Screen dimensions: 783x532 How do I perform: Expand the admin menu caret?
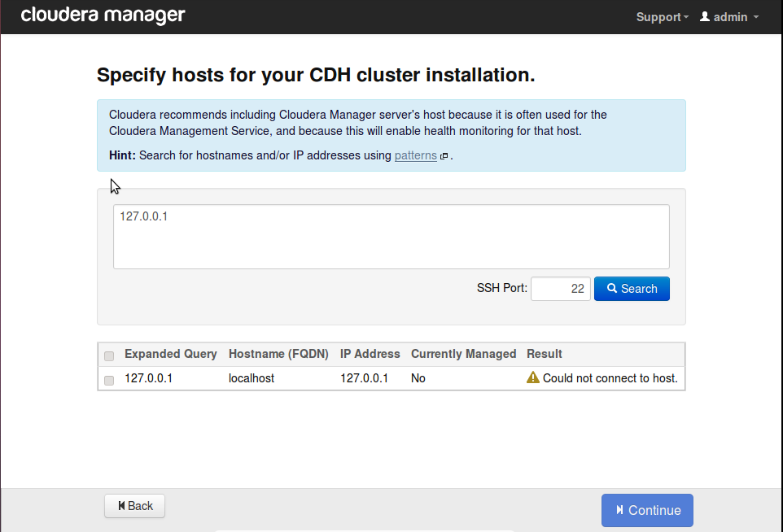tap(756, 17)
